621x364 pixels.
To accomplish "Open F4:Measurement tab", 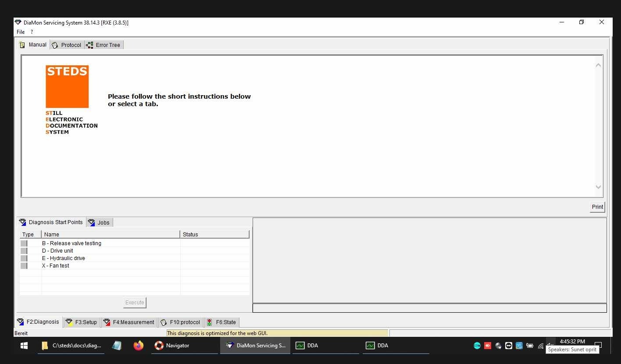I will 129,322.
